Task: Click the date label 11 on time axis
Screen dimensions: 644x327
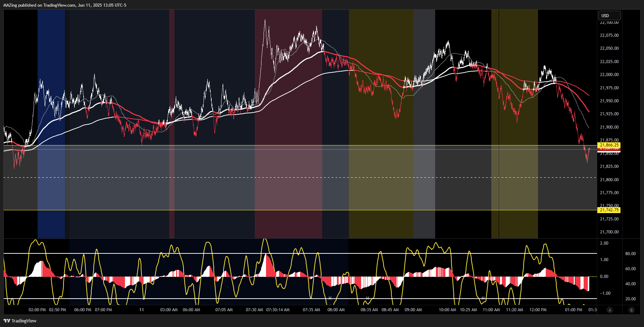Action: (141, 310)
